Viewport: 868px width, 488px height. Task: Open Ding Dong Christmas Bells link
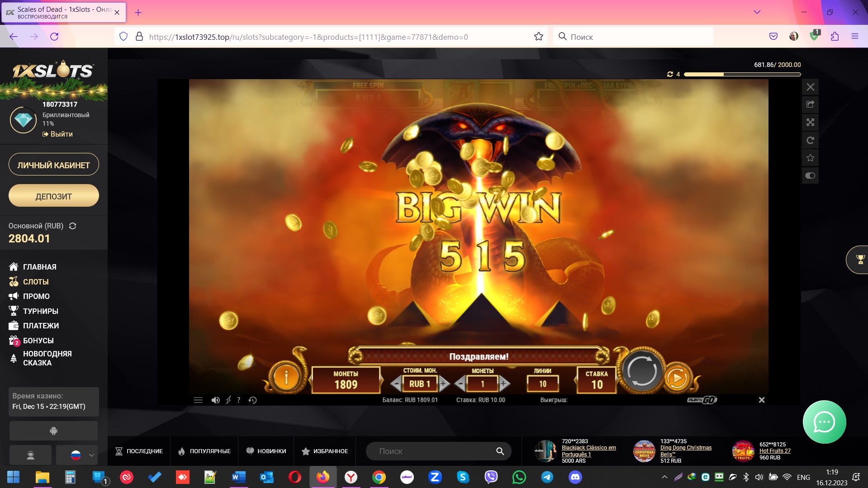[x=686, y=451]
